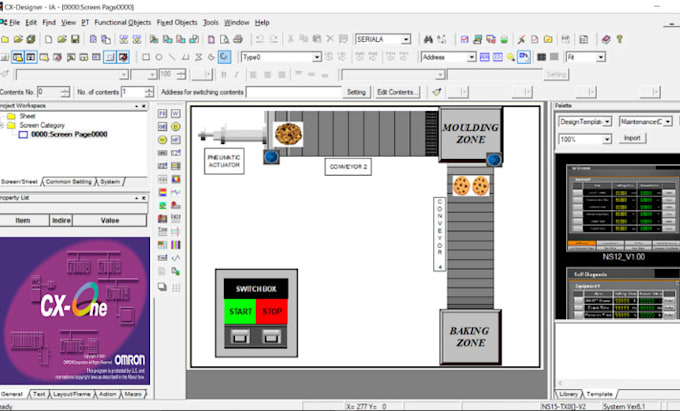Switch to the Template tab
Image resolution: width=680 pixels, height=411 pixels.
click(599, 394)
